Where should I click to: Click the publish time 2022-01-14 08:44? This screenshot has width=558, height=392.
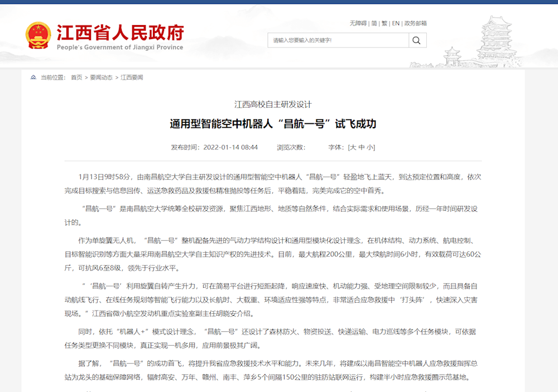click(230, 147)
